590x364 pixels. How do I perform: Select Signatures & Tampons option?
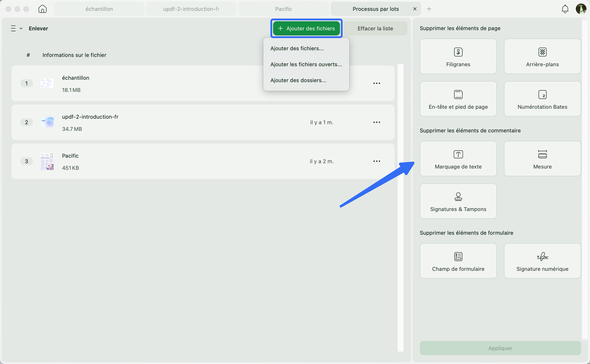(458, 201)
